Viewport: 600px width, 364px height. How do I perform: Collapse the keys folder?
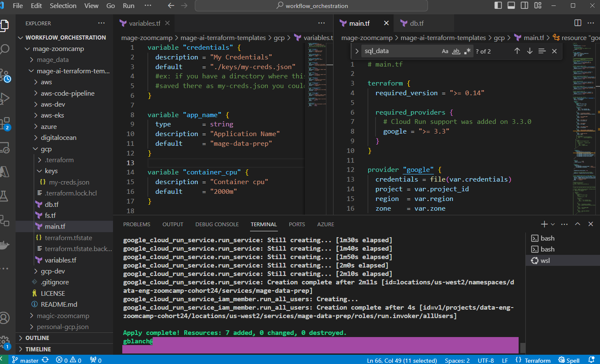click(65, 171)
